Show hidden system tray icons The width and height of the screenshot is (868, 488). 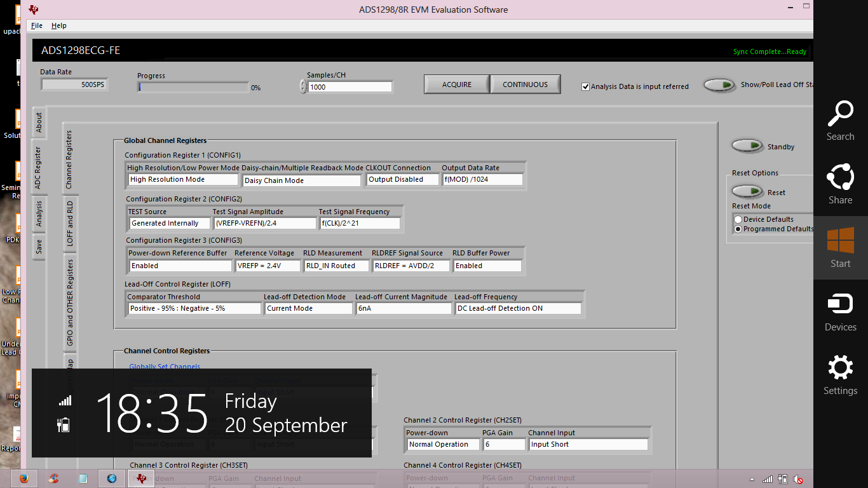(x=752, y=480)
